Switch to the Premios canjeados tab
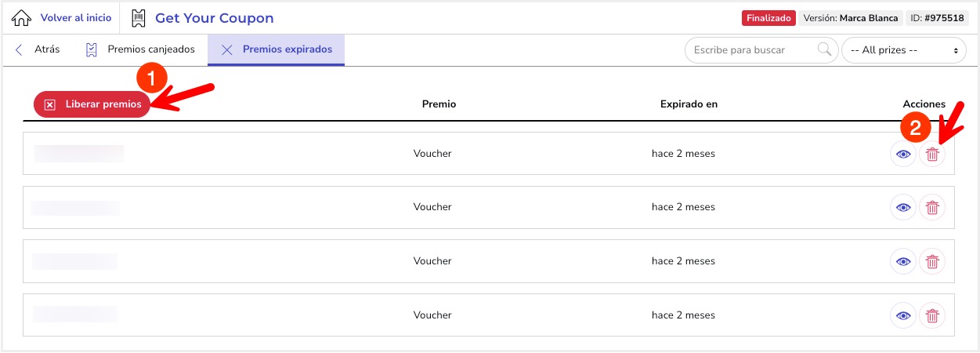980x353 pixels. click(140, 49)
